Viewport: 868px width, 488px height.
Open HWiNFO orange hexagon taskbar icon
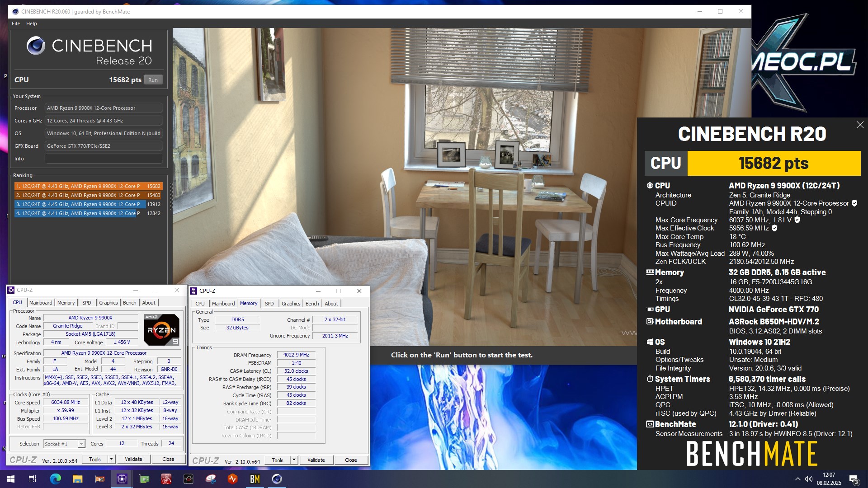coord(233,479)
